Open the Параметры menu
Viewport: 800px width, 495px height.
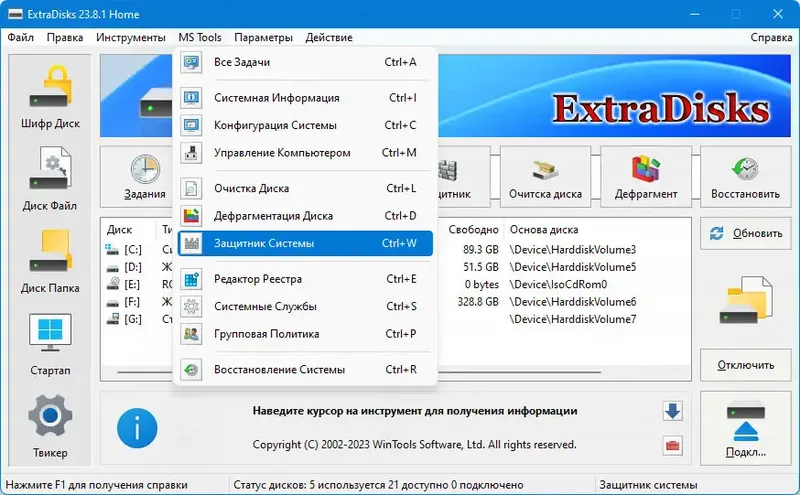(263, 37)
